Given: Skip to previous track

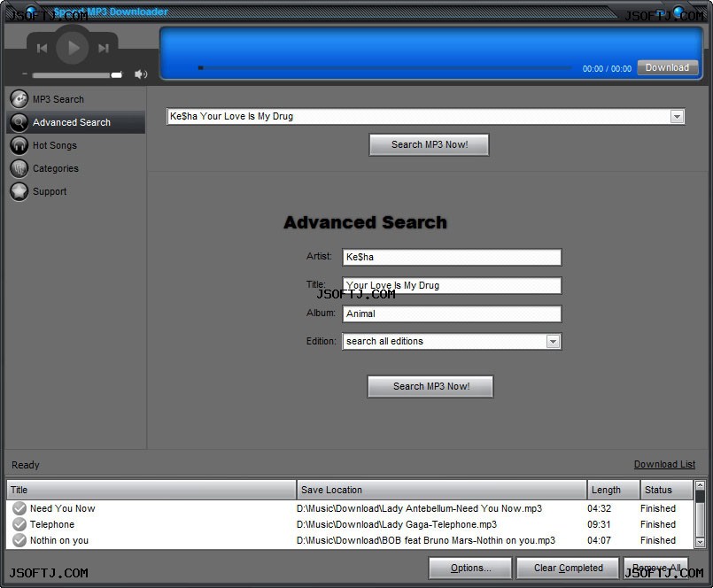Looking at the screenshot, I should [42, 48].
